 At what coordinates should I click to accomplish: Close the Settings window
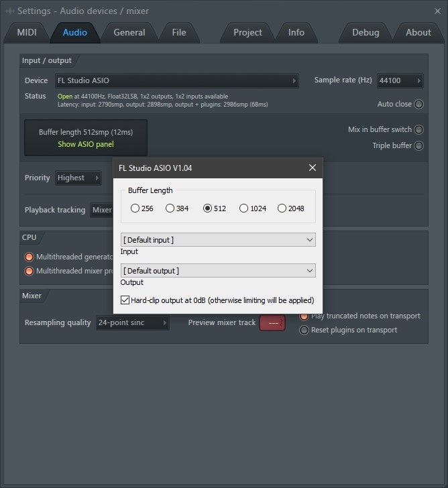[437, 11]
